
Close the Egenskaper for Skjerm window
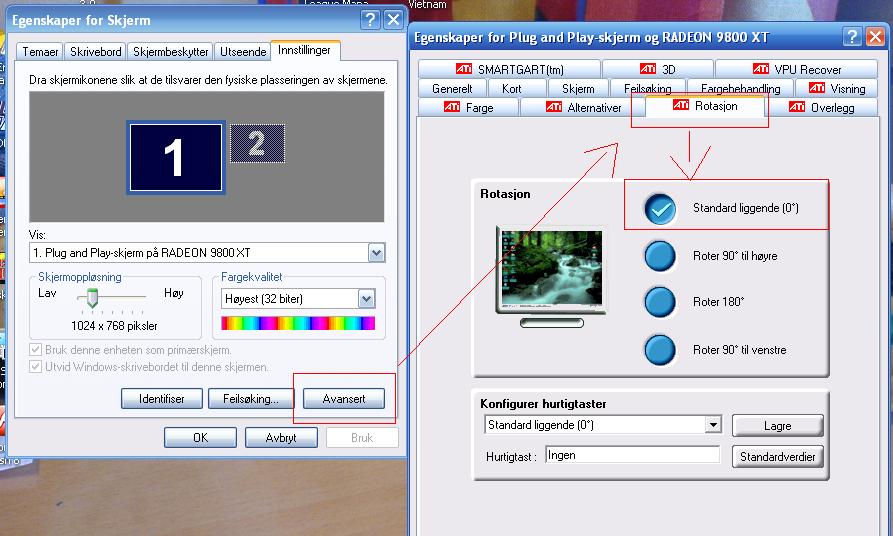[394, 20]
